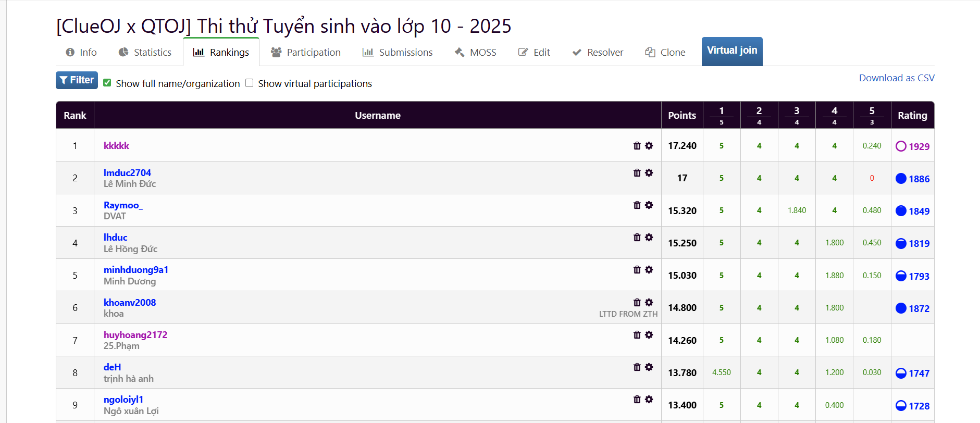Uncheck Show full name/organization
The image size is (980, 423).
[x=107, y=83]
